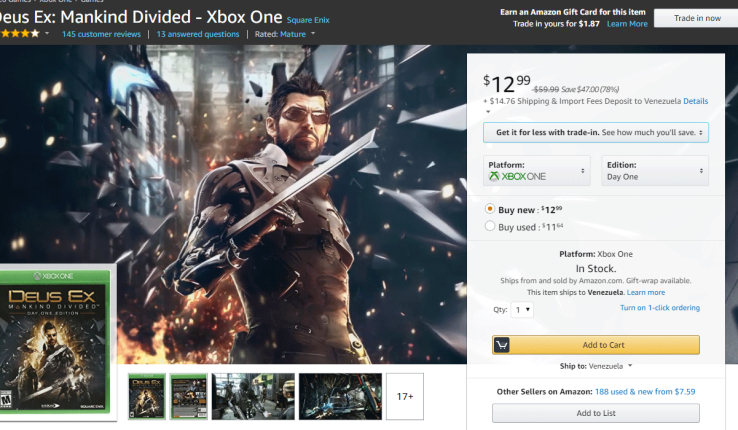Show the 17+ more images
This screenshot has width=738, height=430.
coord(405,396)
